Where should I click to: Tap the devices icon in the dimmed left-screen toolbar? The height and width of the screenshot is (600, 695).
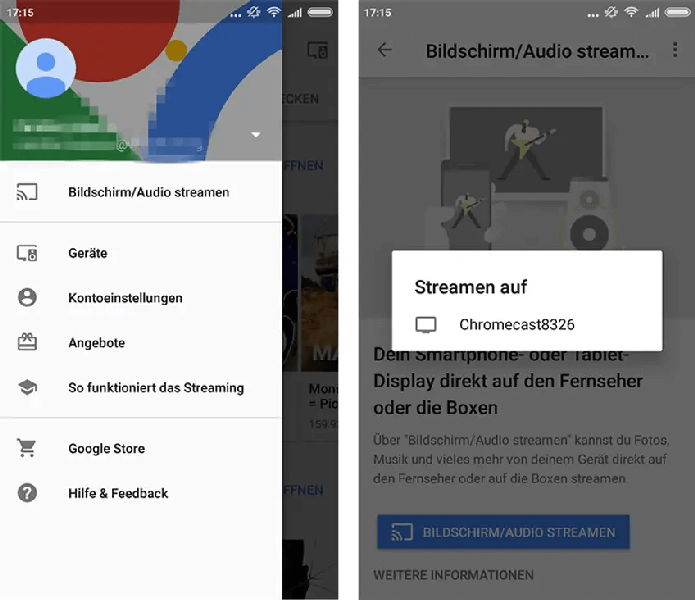(x=317, y=51)
